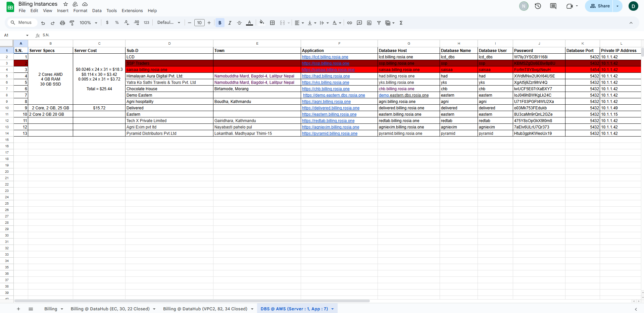
Task: Open the comments panel icon
Action: point(553,6)
